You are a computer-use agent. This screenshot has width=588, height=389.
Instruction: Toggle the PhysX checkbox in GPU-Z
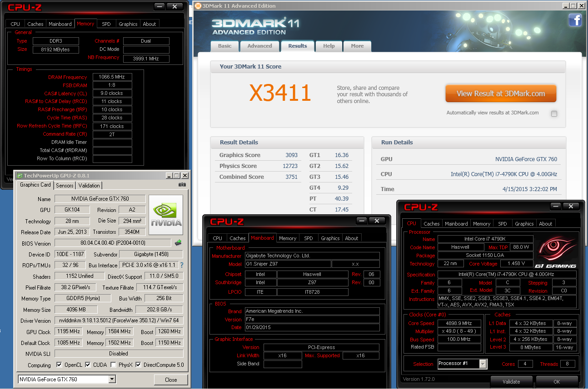coord(113,364)
